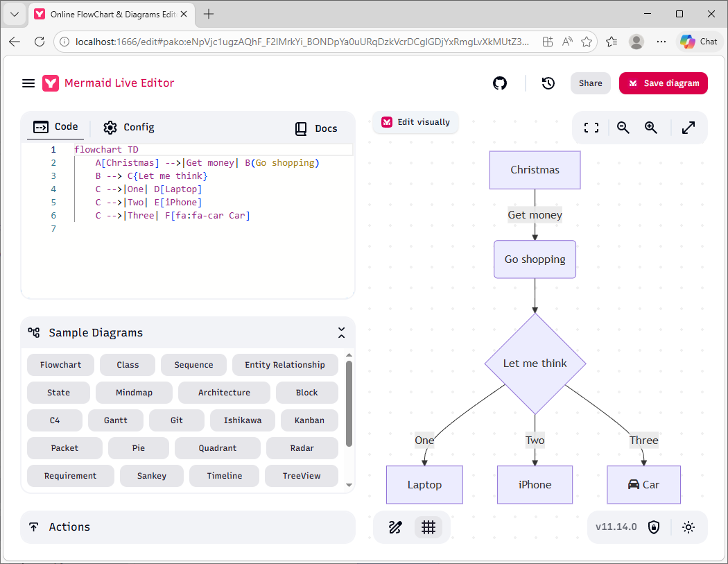Click the version v11.14.0 label
The height and width of the screenshot is (564, 728).
pyautogui.click(x=616, y=527)
